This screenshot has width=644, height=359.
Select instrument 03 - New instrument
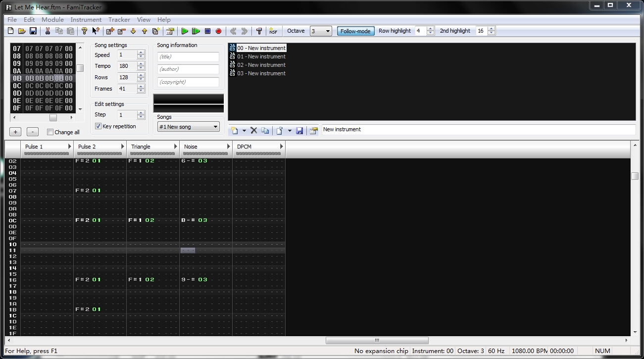pos(261,73)
